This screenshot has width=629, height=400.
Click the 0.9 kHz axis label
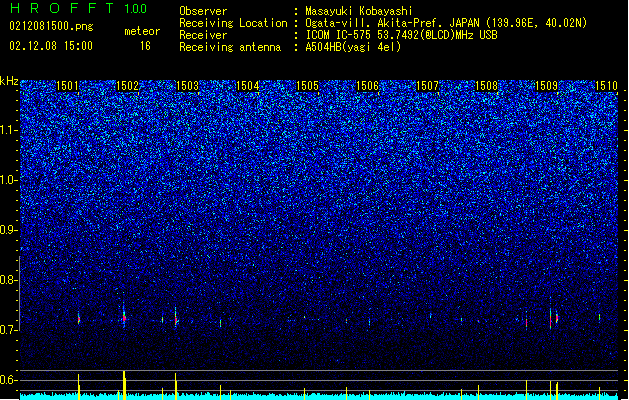[9, 230]
